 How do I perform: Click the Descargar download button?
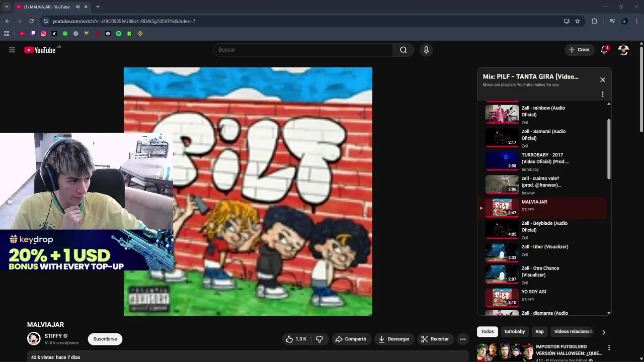394,339
